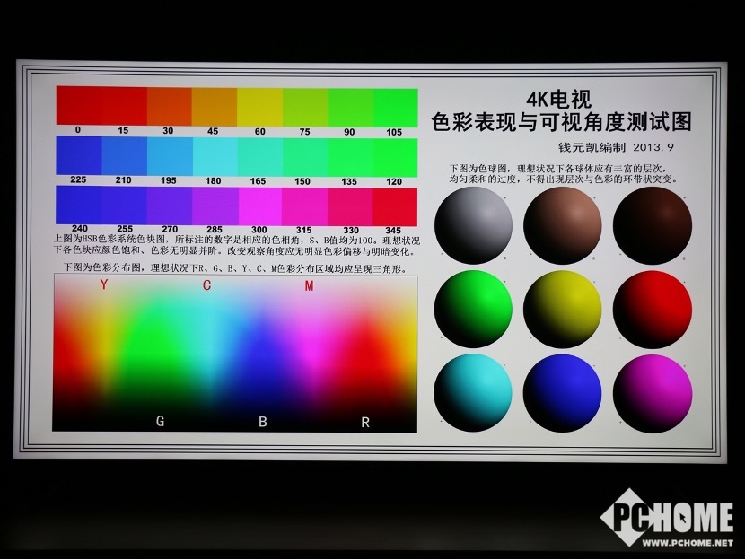This screenshot has height=560, width=745.
Task: Pick the color block labeled 225
Action: point(79,155)
